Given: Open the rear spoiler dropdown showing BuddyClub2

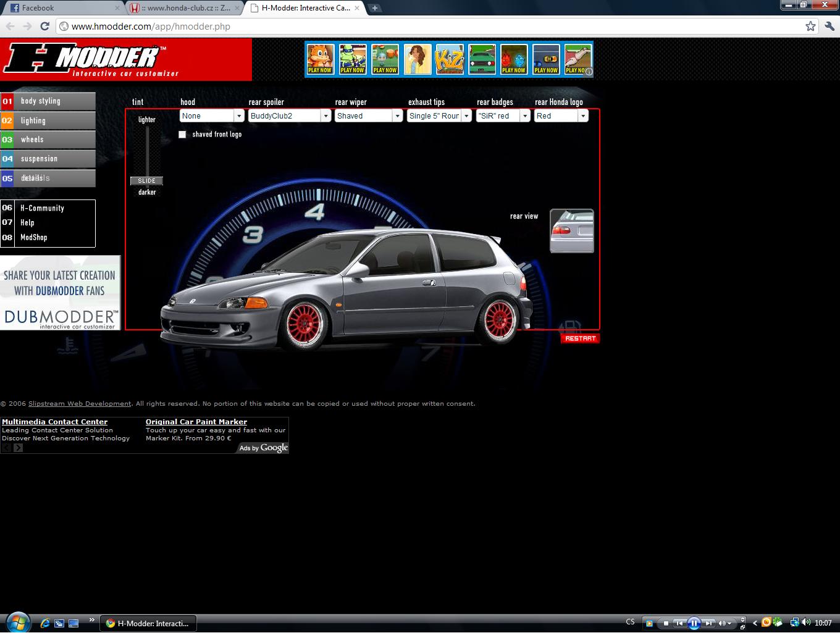Looking at the screenshot, I should (325, 116).
